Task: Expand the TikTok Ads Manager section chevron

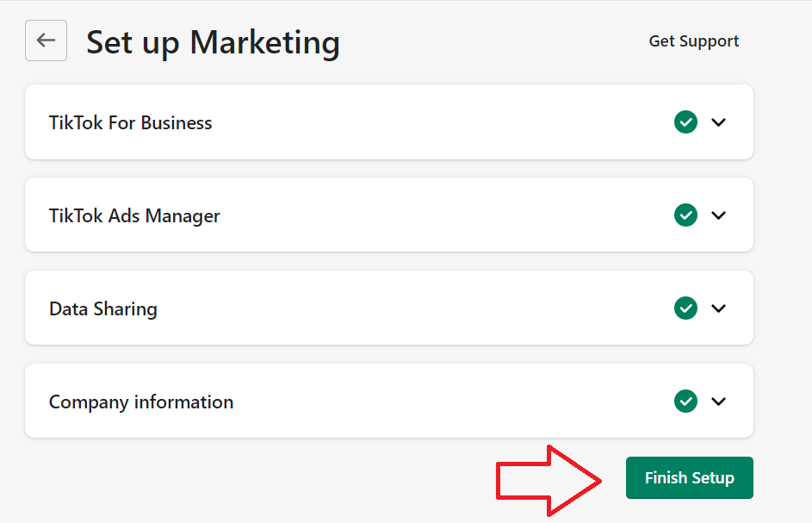Action: (x=718, y=215)
